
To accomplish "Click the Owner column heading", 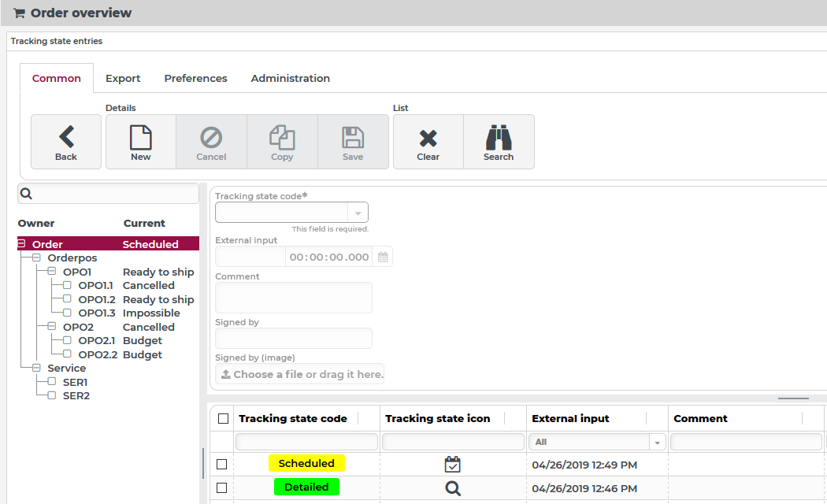I will 36,224.
